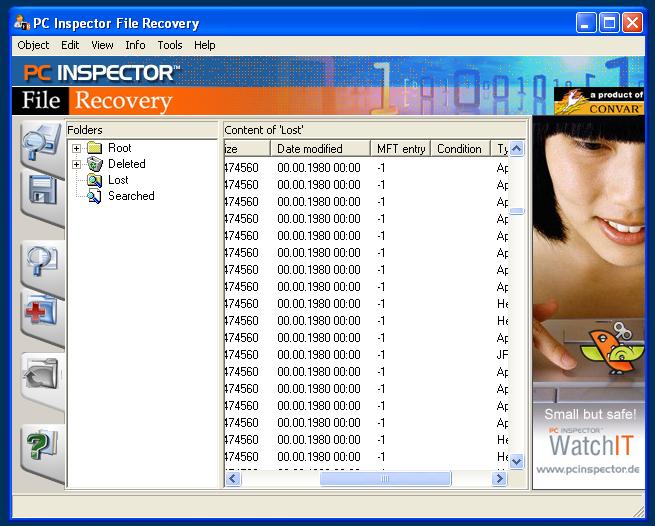The height and width of the screenshot is (526, 655).
Task: Sort by Condition column header
Action: 460,149
